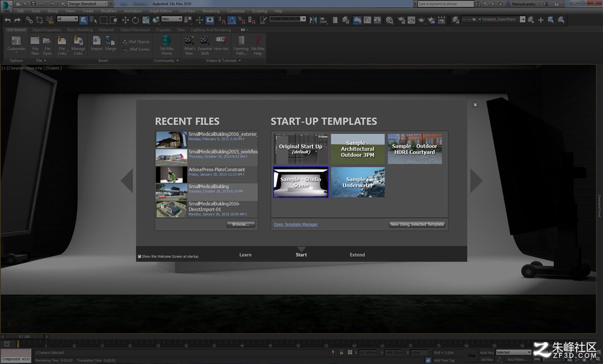Open the Selected key filter dropdown
This screenshot has height=364, width=603.
(x=513, y=352)
